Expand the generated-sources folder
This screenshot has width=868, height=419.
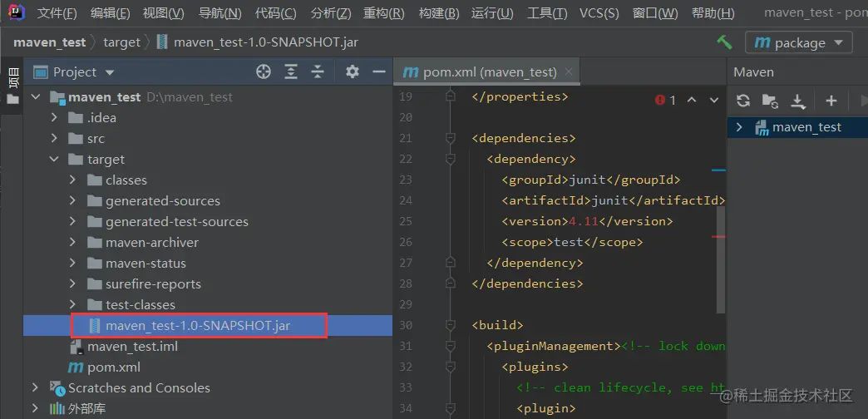tap(72, 201)
